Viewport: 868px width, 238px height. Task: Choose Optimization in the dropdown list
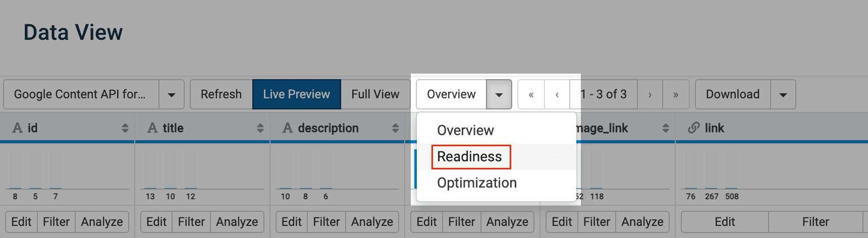476,183
